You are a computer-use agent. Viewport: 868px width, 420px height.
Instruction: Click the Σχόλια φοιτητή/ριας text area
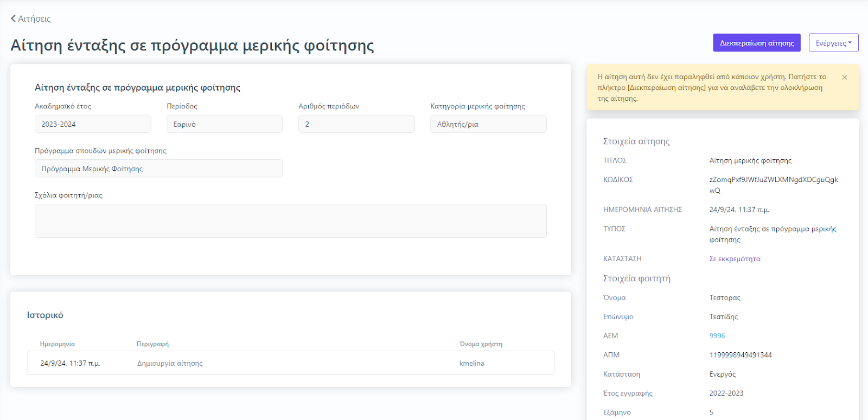pos(291,221)
